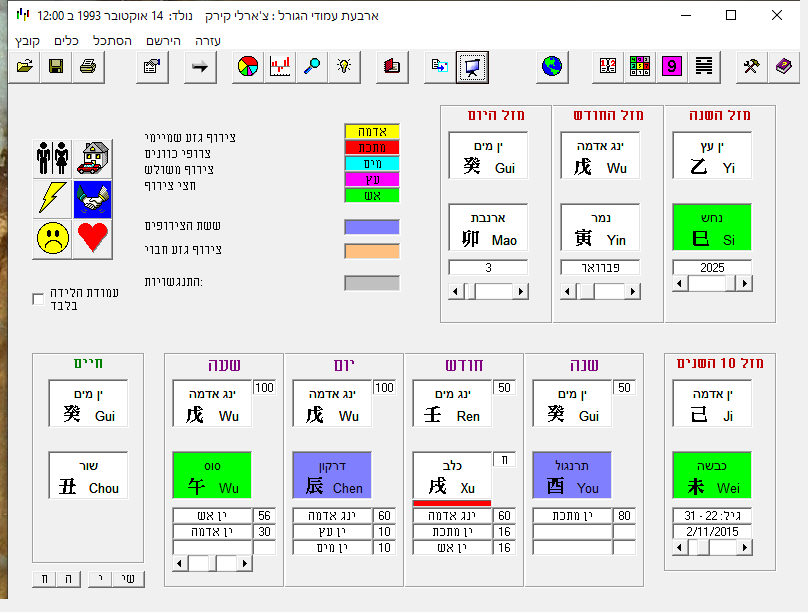Click the magenta number 9 icon

point(671,67)
